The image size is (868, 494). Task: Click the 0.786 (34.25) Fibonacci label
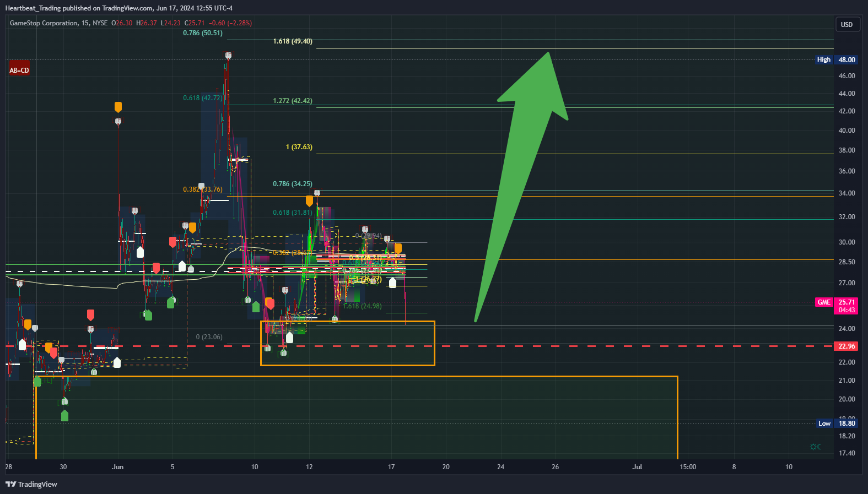tap(293, 184)
